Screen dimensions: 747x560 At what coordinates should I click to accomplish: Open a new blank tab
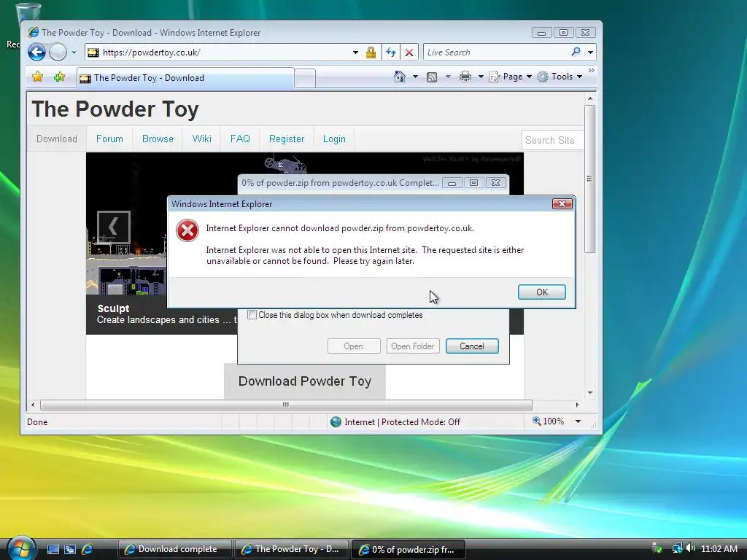(305, 79)
